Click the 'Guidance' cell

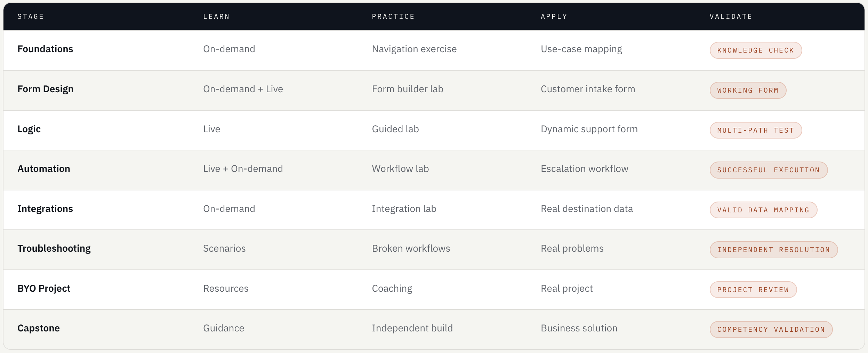point(224,328)
